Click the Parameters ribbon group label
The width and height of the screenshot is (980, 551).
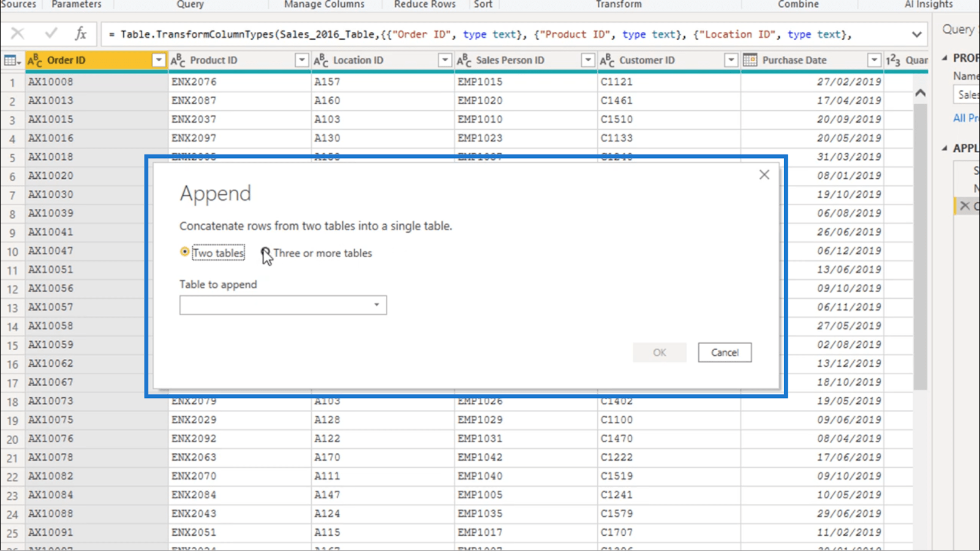pyautogui.click(x=77, y=4)
